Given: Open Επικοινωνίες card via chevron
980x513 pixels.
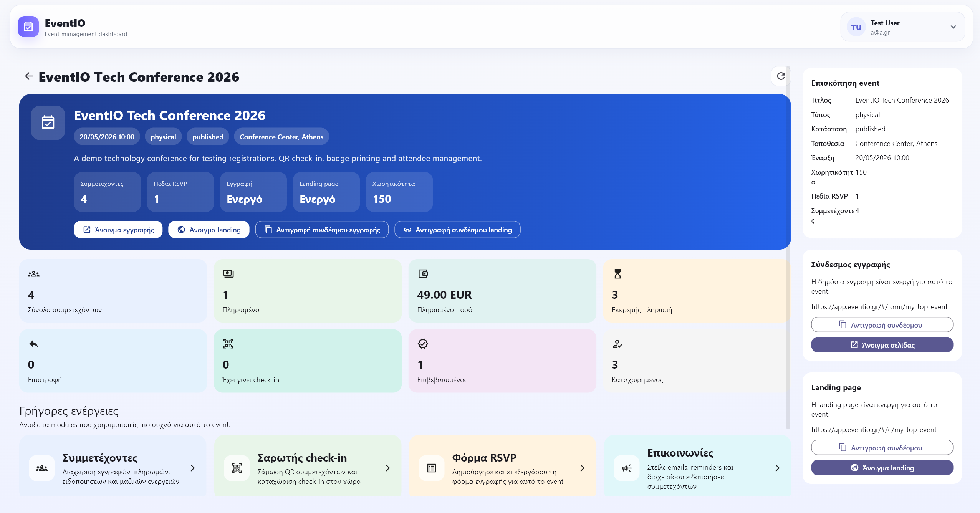Looking at the screenshot, I should tap(777, 468).
